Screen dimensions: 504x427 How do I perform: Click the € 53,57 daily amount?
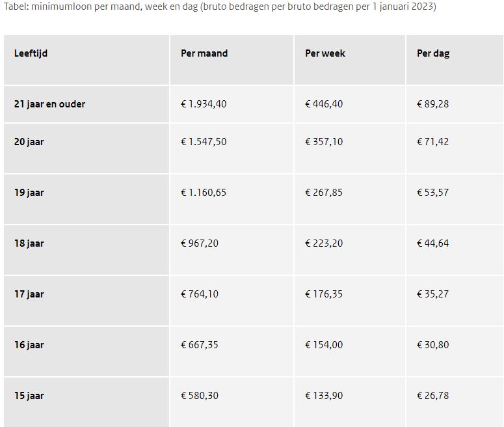[x=432, y=193]
